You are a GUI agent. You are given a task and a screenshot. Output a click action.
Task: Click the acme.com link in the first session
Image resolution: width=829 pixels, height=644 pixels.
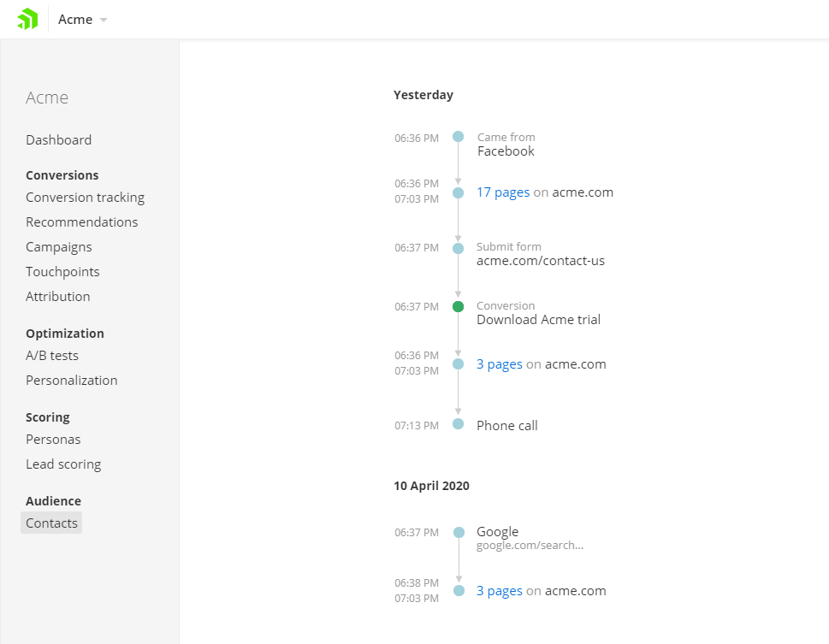pos(583,192)
